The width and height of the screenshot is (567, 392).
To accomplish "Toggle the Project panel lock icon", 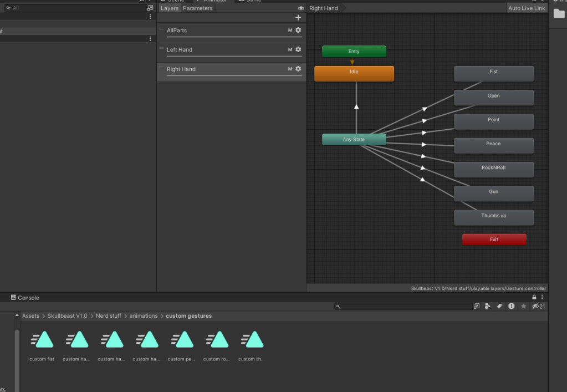I will (x=534, y=298).
